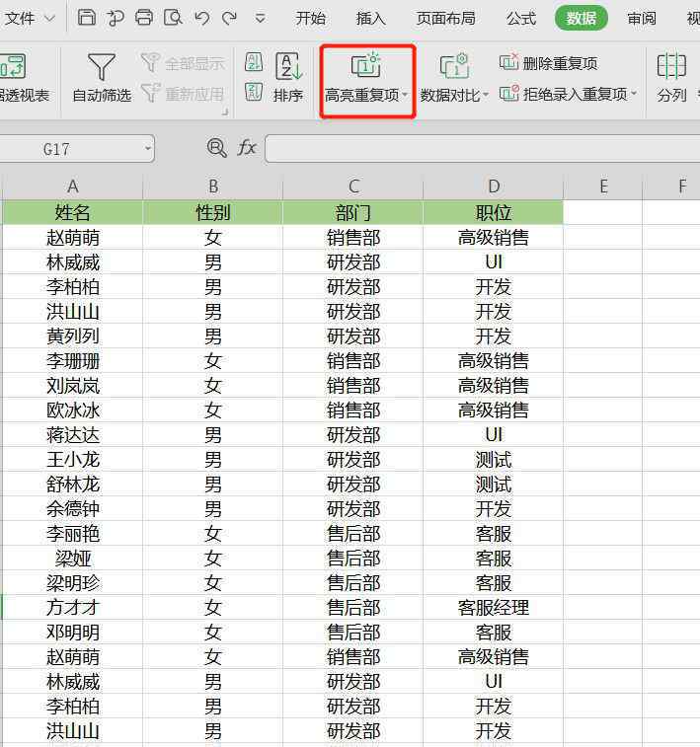Select the cell with 李珊珊
This screenshot has width=700, height=747.
click(x=72, y=361)
